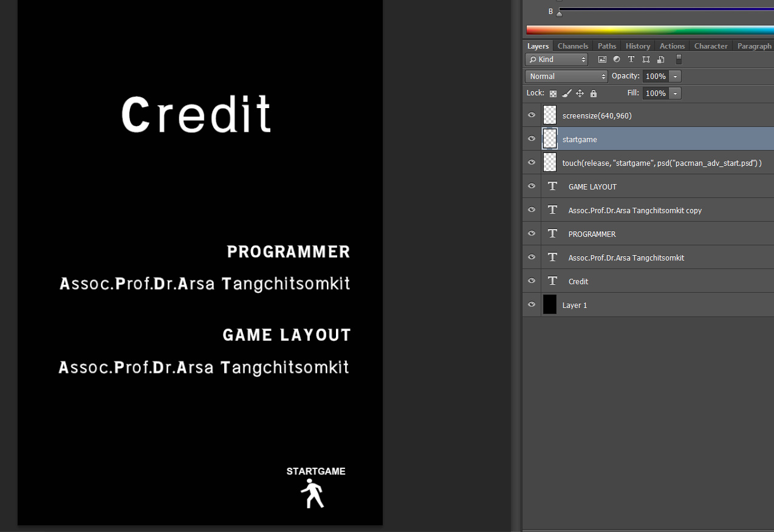Filter layers by smart objects
Screen dimensions: 774x532
coord(660,59)
